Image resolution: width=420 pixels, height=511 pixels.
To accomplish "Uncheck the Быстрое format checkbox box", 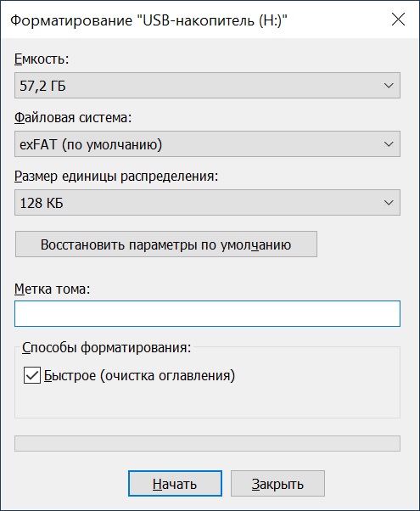I will coord(32,375).
